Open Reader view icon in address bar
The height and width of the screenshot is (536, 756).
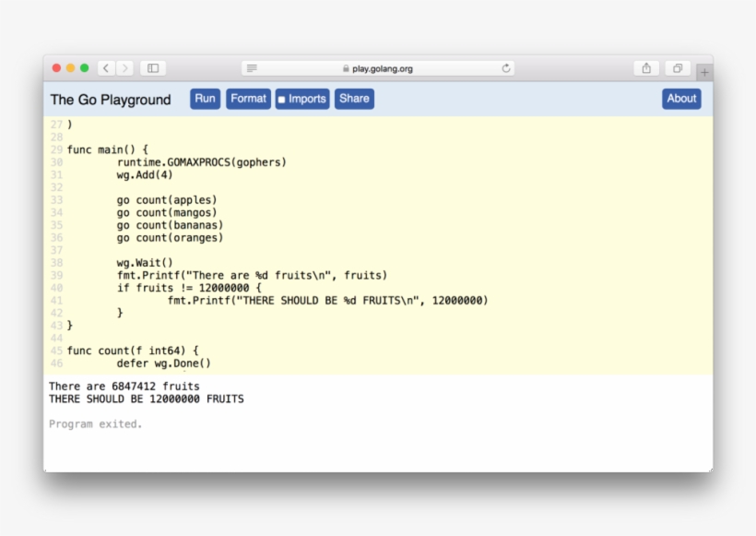point(252,68)
